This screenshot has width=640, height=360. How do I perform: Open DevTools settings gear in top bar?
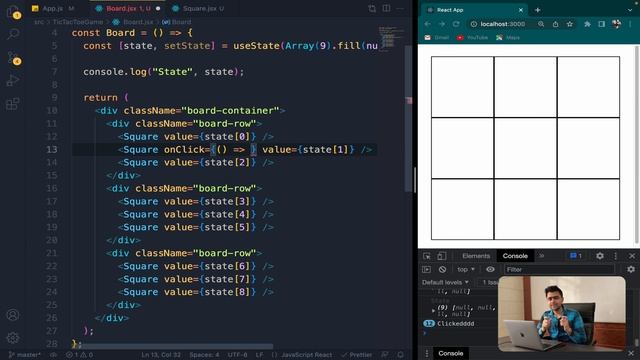click(x=600, y=256)
